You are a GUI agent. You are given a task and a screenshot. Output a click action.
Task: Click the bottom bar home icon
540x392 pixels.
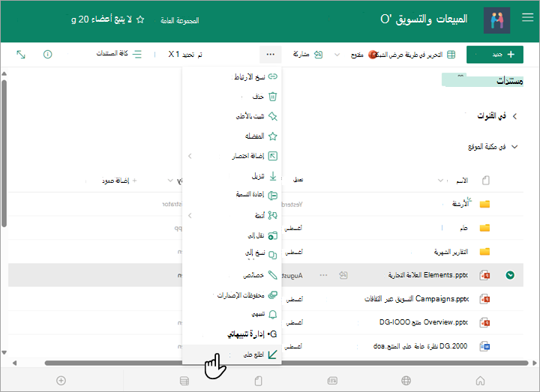click(480, 381)
